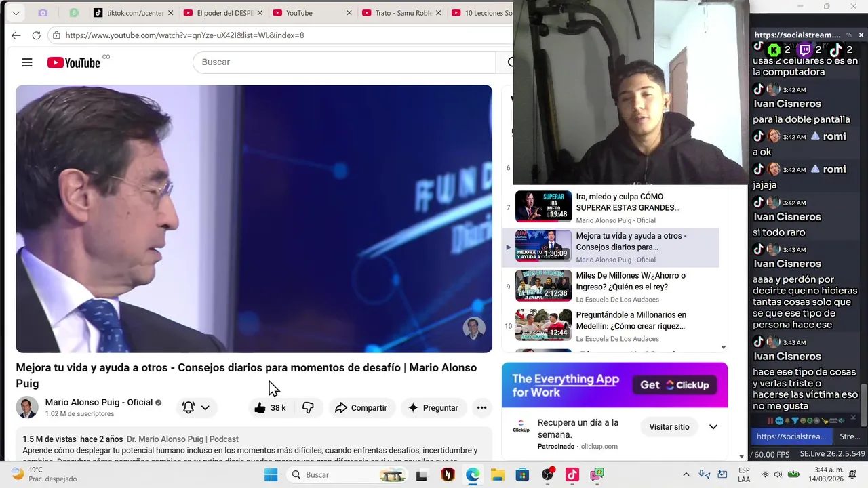The image size is (868, 488).
Task: Click Visitar sitio ad button
Action: point(669,427)
